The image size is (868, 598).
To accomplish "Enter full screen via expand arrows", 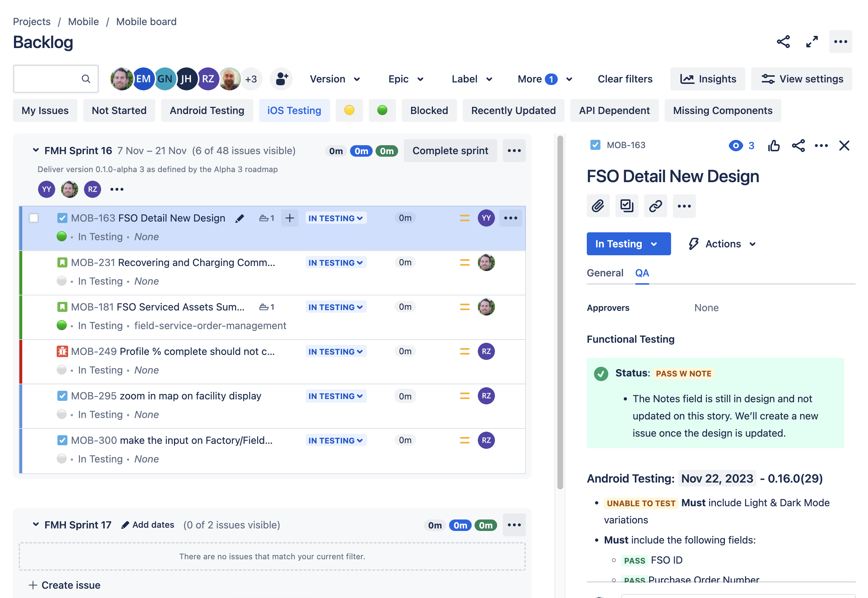I will (x=812, y=42).
